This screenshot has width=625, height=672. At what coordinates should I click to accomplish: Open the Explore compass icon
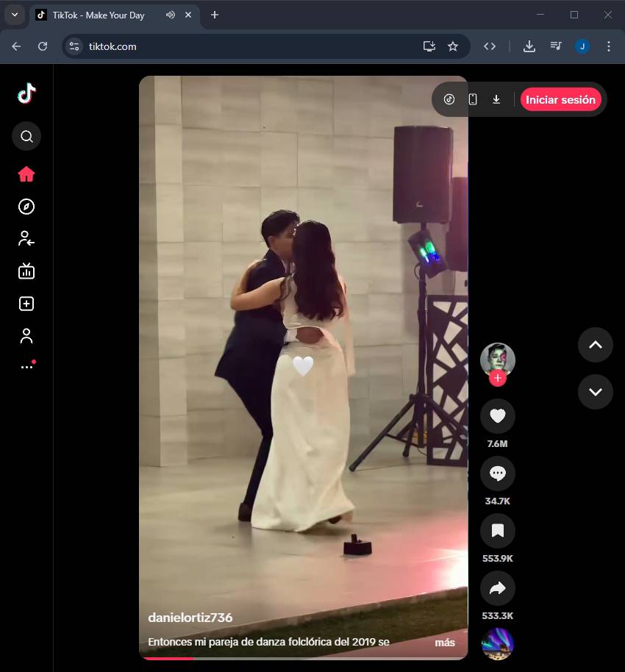[x=26, y=207]
